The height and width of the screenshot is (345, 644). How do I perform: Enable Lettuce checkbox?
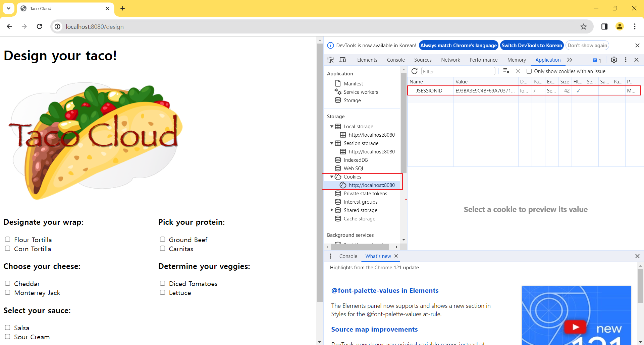(162, 292)
